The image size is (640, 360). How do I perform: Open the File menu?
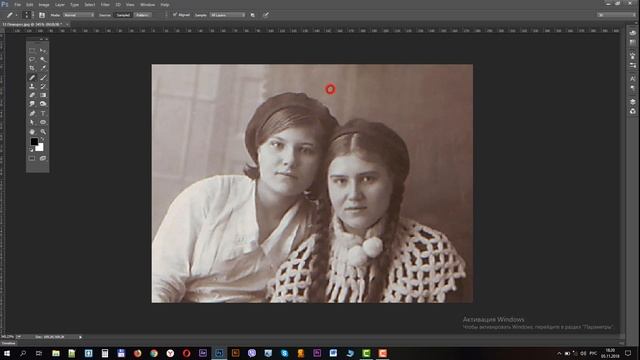click(x=18, y=4)
